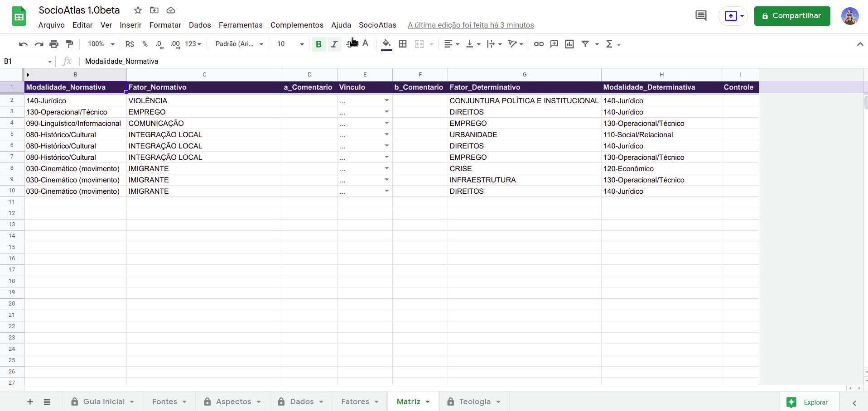Open the borders tool
868x411 pixels.
tap(403, 44)
